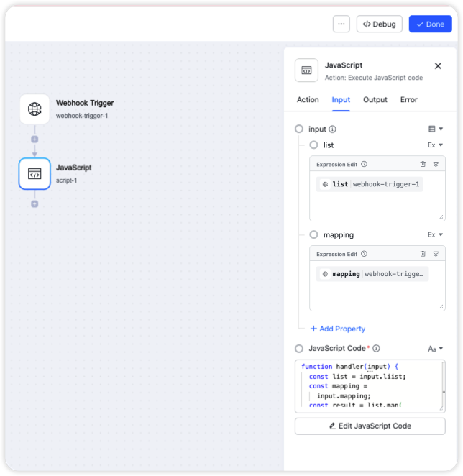Delete the list expression with the trash icon
Image resolution: width=463 pixels, height=476 pixels.
[x=423, y=164]
